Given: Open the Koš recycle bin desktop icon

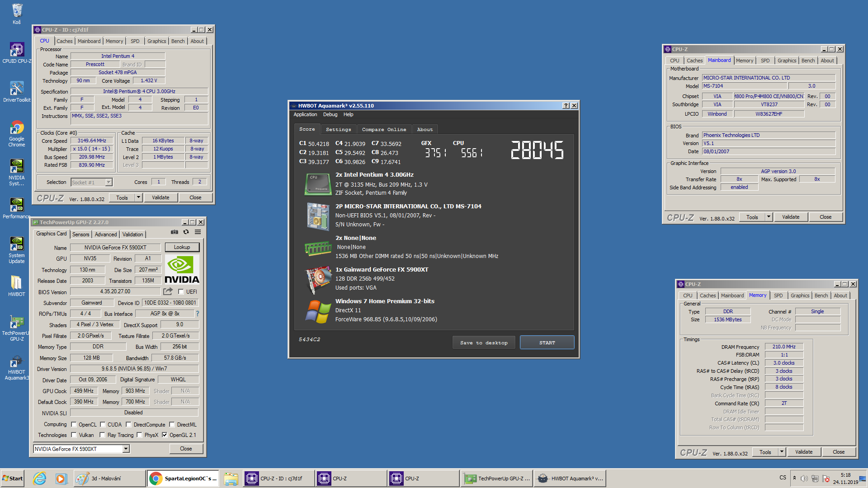Looking at the screenshot, I should (17, 13).
